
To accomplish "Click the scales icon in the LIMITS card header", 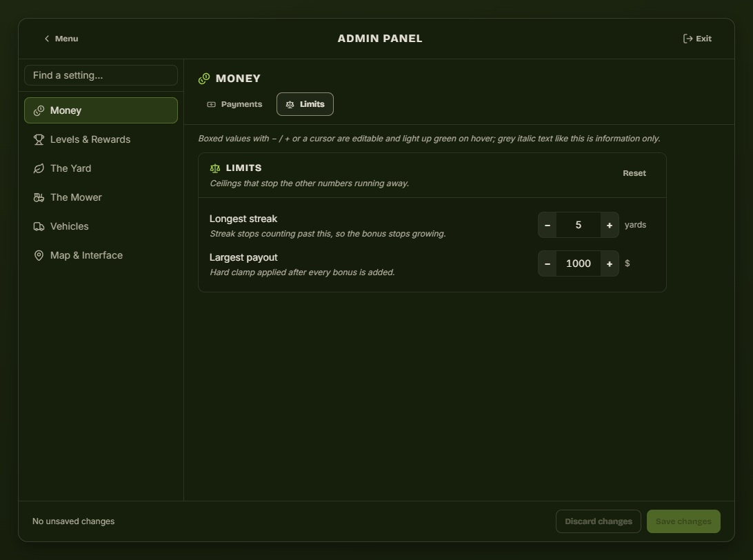I will (215, 168).
